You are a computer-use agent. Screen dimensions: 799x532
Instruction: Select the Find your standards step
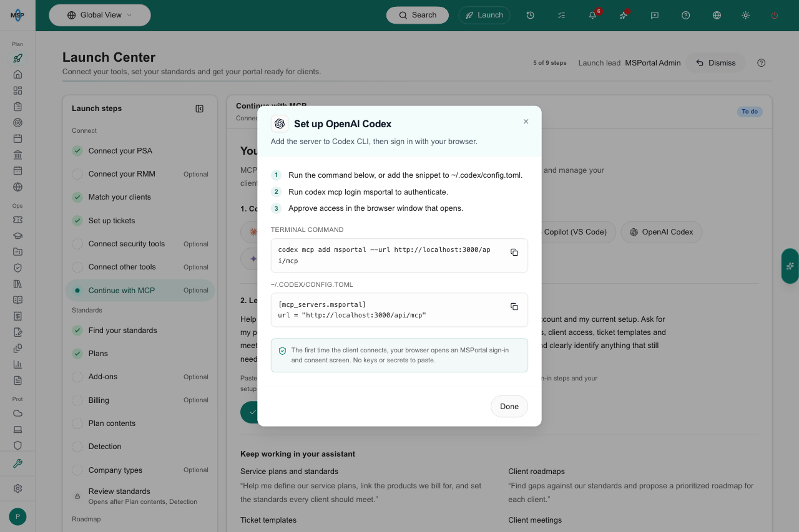[x=140, y=331]
